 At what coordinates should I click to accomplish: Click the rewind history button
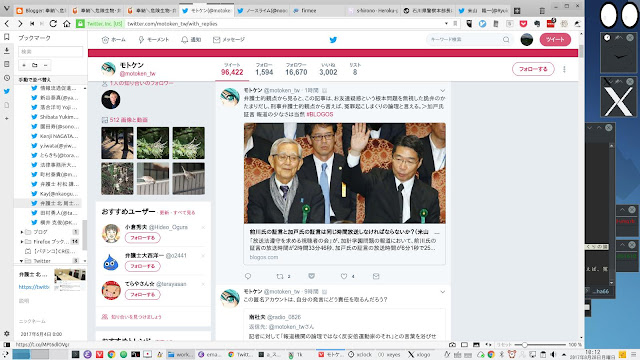pos(32,24)
